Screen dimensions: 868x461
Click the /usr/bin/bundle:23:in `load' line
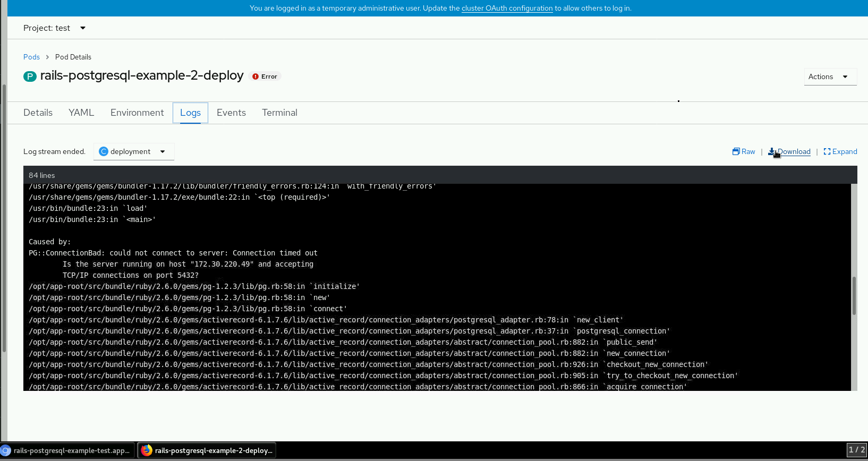[x=88, y=208]
